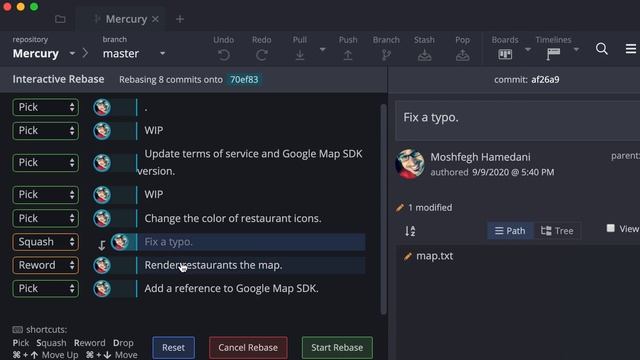Close the Mercury tab
This screenshot has height=360, width=640.
pos(155,19)
